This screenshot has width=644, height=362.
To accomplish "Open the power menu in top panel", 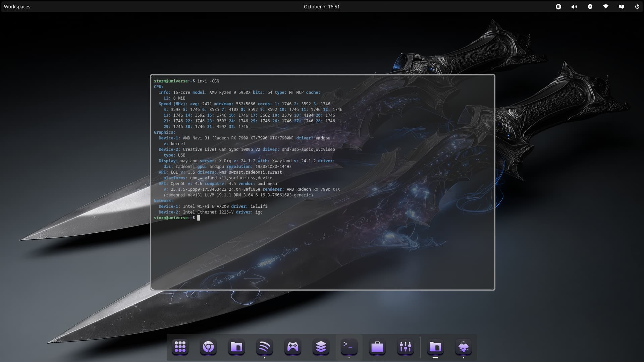I will pos(637,7).
